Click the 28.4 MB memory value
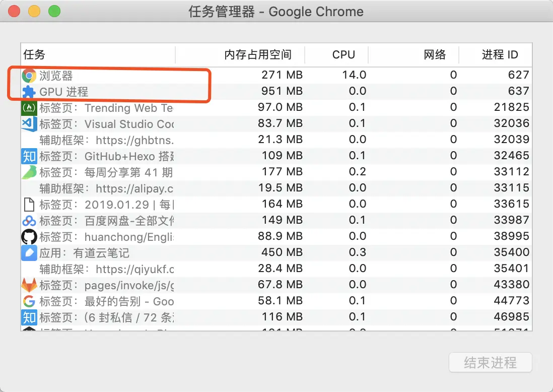Viewport: 553px width, 392px height. (280, 269)
